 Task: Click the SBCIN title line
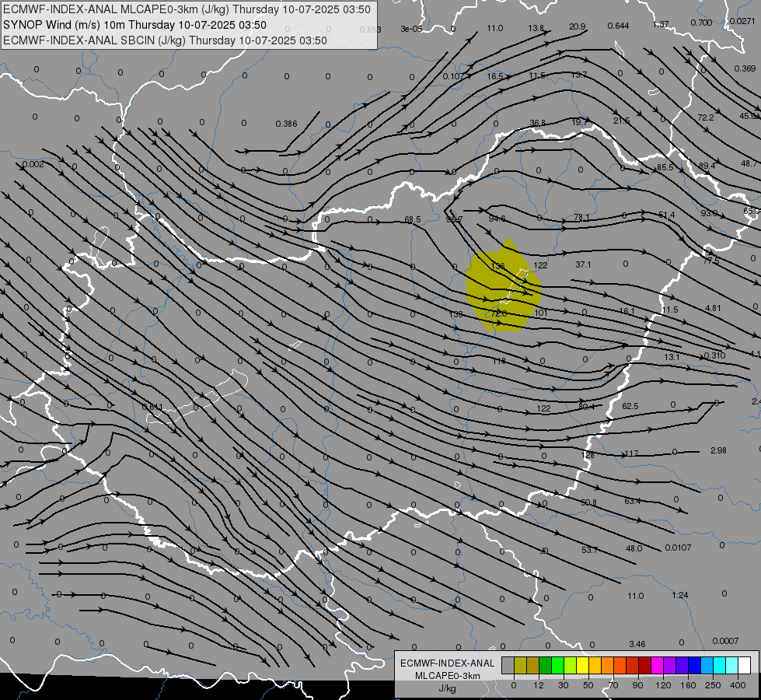coord(165,40)
